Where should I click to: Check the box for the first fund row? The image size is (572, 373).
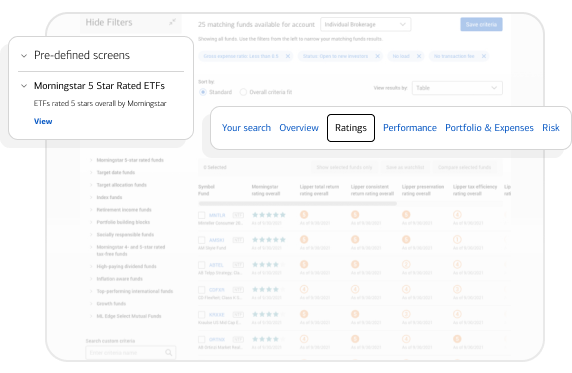pos(201,215)
